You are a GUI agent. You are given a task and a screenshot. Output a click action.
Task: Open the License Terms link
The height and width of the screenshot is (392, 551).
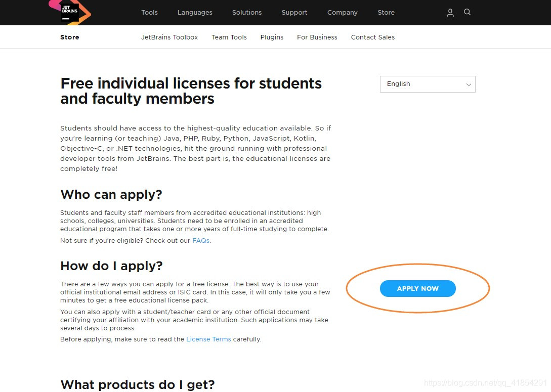(208, 339)
